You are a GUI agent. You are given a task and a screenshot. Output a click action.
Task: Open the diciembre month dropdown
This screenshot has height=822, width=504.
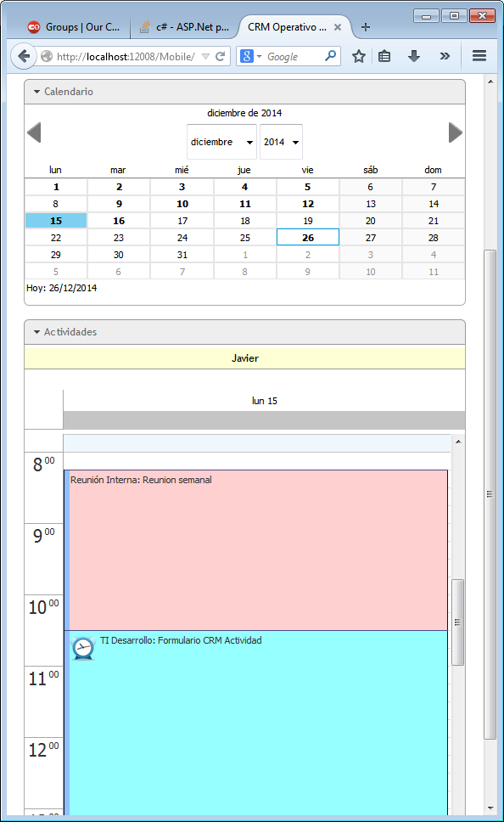[x=222, y=142]
